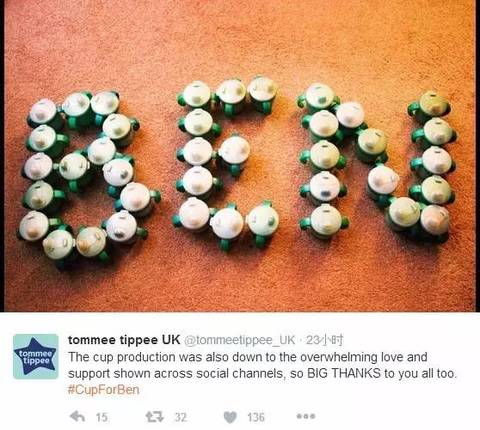Click the letter N made of cups

point(377,162)
